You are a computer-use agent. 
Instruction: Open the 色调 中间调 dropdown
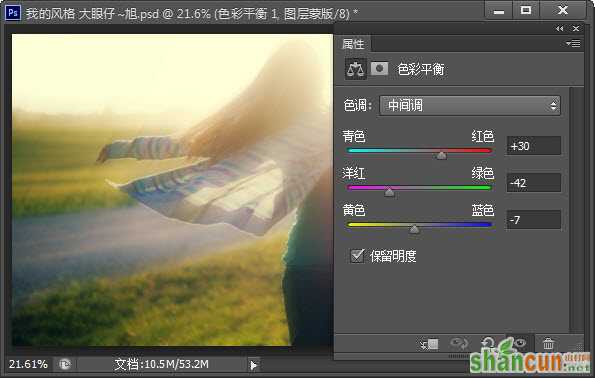470,106
